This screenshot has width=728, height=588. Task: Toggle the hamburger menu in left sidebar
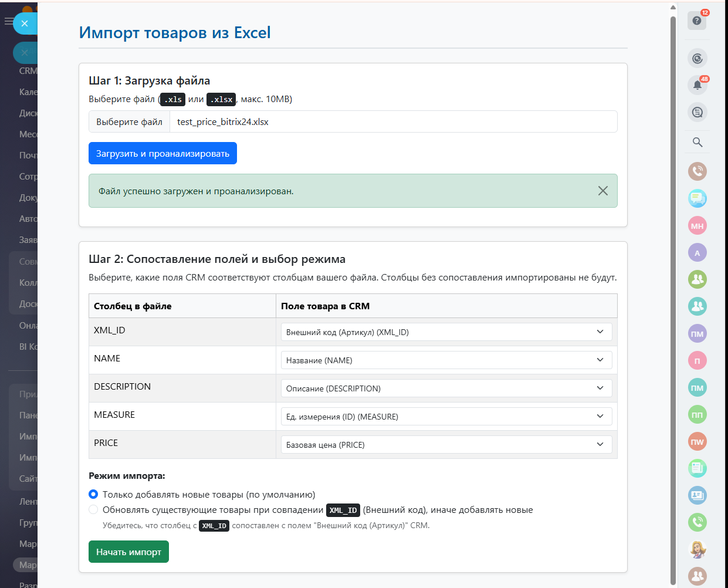pos(8,22)
